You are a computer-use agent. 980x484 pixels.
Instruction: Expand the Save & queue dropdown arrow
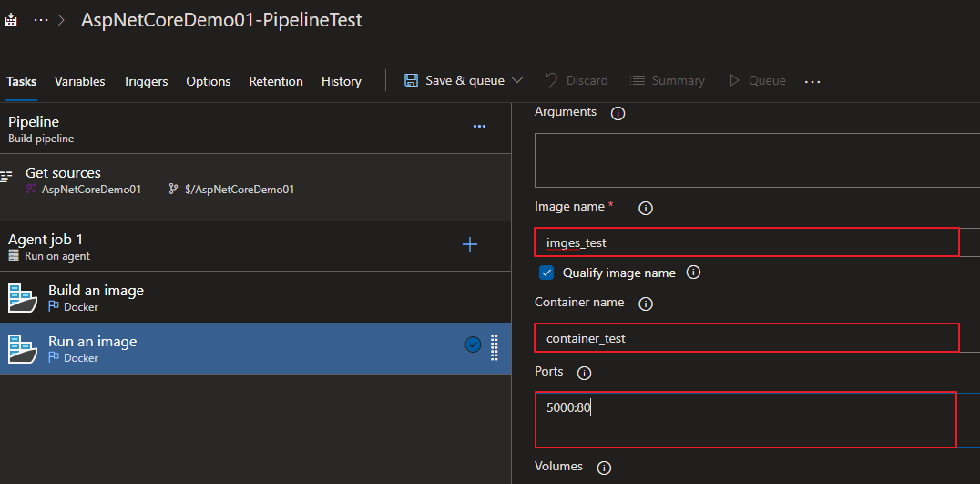click(518, 80)
